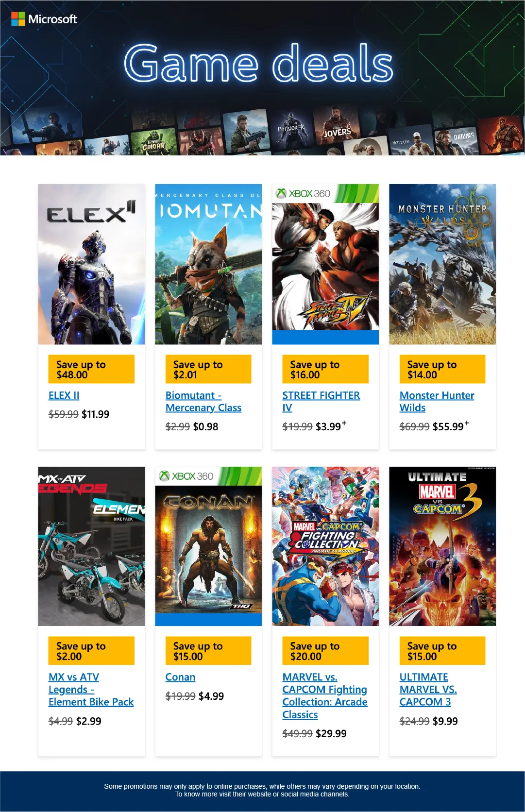Select the Marvel vs. Capcom Fighting Collection cover
This screenshot has width=525, height=812.
pos(325,546)
